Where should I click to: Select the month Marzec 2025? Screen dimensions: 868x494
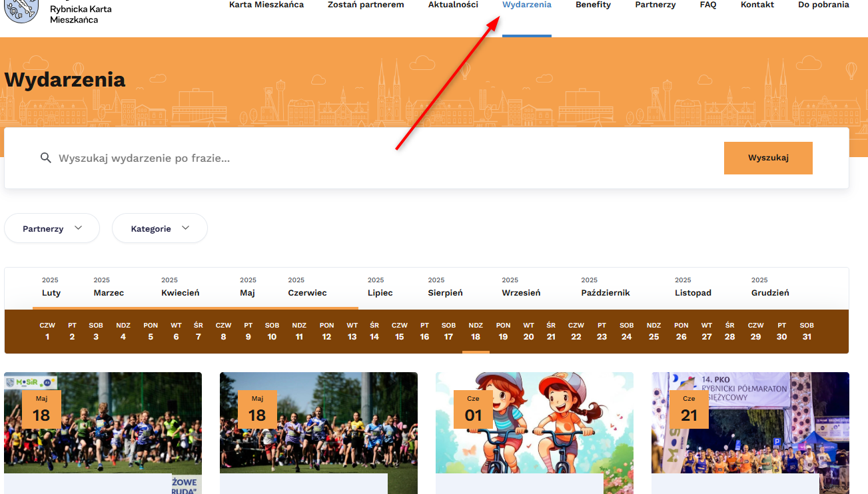click(x=109, y=287)
